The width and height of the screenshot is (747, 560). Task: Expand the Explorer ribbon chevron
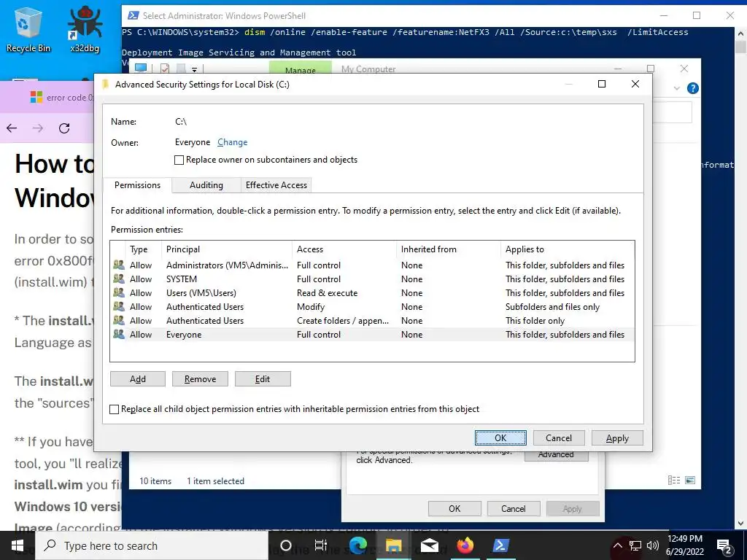click(x=676, y=88)
